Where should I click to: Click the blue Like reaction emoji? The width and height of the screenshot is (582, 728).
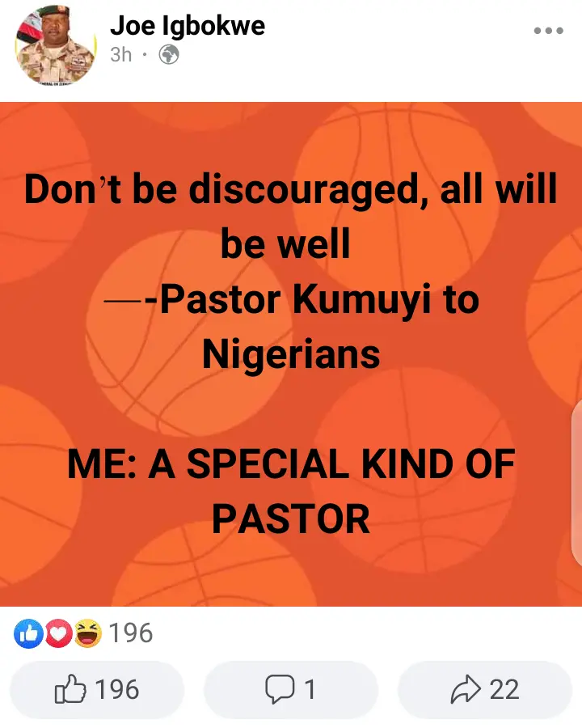28,633
